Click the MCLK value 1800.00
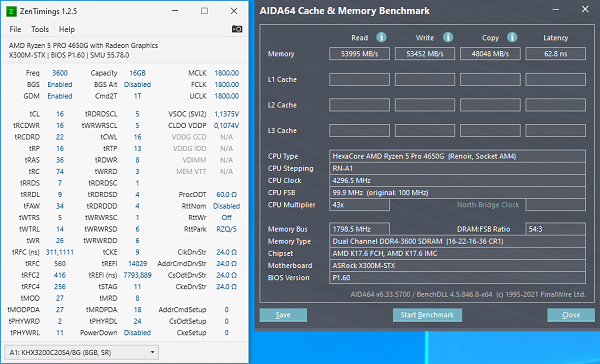 pyautogui.click(x=227, y=73)
